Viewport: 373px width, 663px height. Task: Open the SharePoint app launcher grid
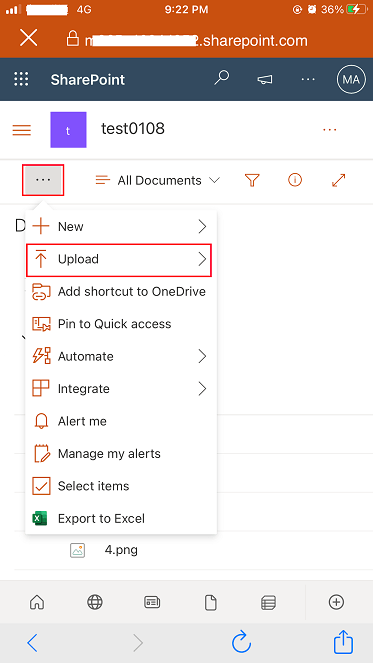[x=21, y=79]
